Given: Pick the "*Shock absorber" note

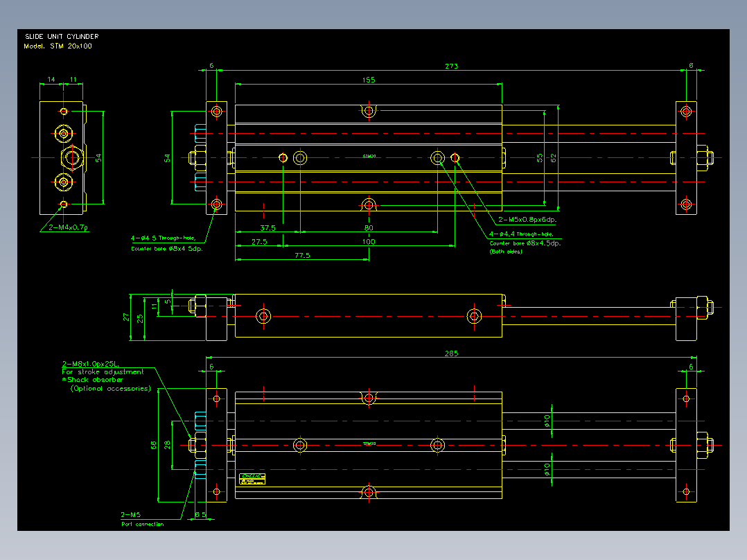Looking at the screenshot, I should [x=92, y=380].
